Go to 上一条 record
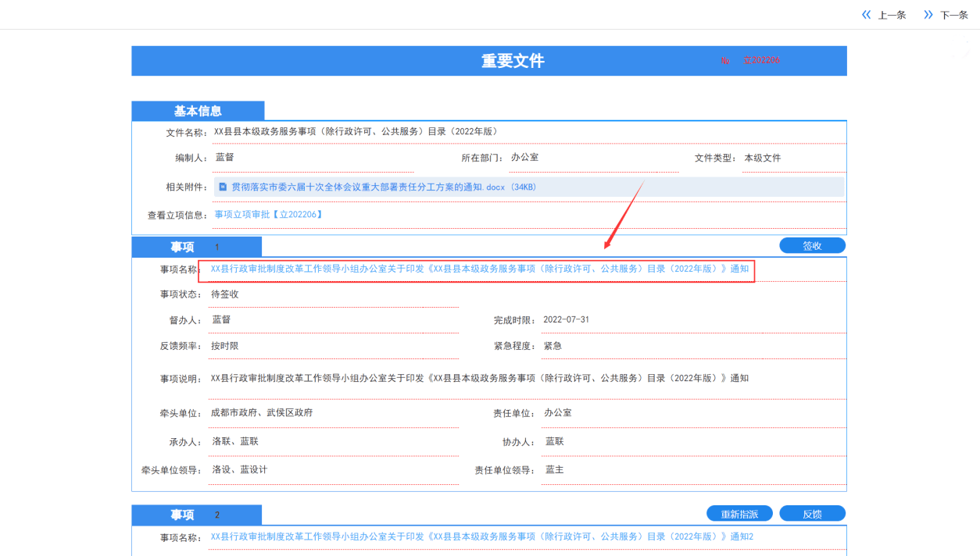980x556 pixels. (x=892, y=15)
